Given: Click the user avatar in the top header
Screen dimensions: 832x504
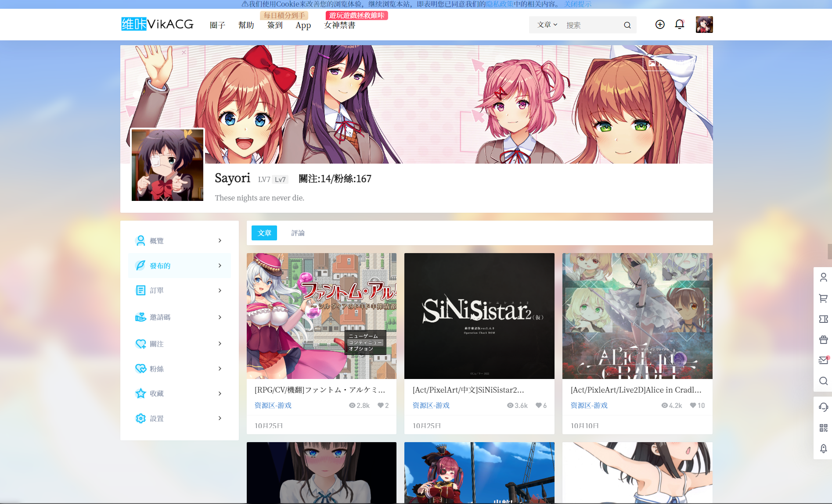Looking at the screenshot, I should pyautogui.click(x=704, y=25).
